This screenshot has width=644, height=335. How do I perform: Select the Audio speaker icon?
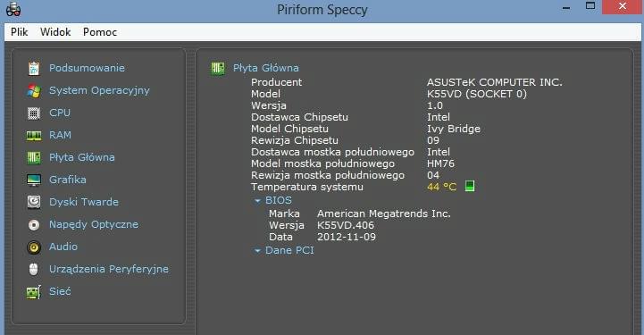coord(34,247)
